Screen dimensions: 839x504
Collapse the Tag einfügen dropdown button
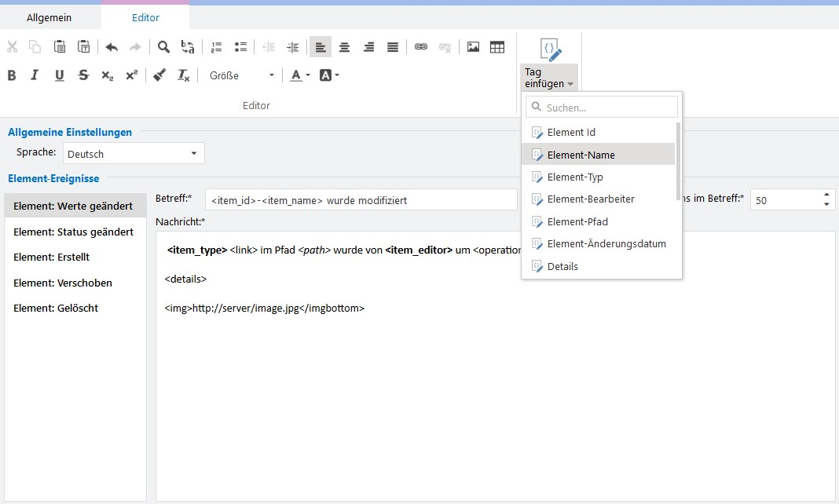tap(549, 78)
